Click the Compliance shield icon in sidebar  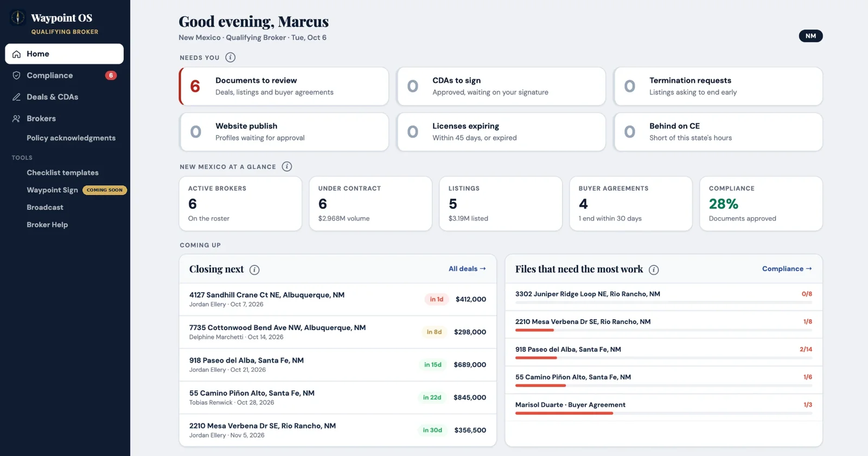click(17, 75)
